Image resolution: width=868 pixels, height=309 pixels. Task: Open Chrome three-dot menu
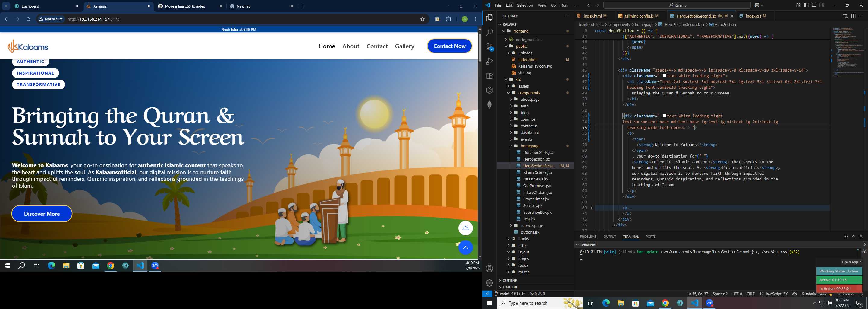(x=476, y=19)
